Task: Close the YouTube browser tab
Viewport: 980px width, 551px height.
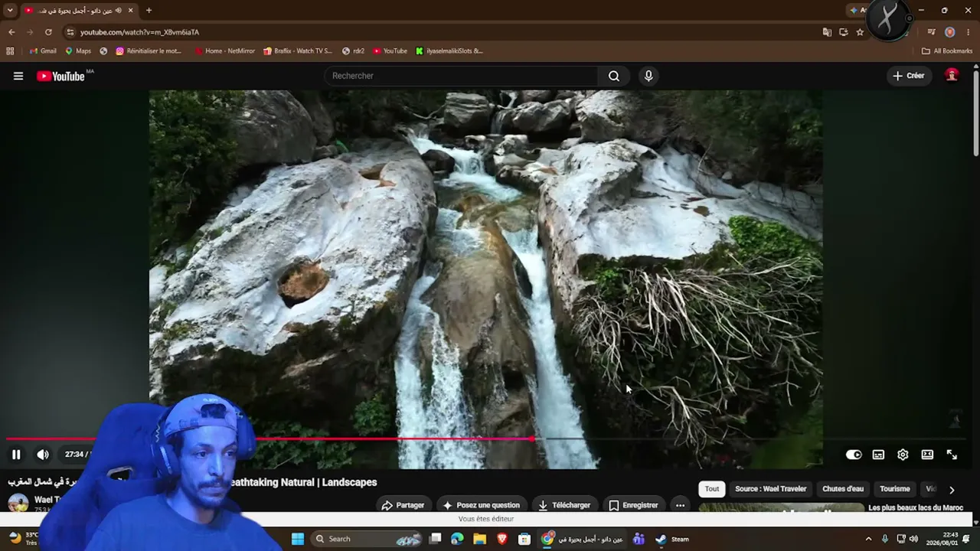Action: 131,10
